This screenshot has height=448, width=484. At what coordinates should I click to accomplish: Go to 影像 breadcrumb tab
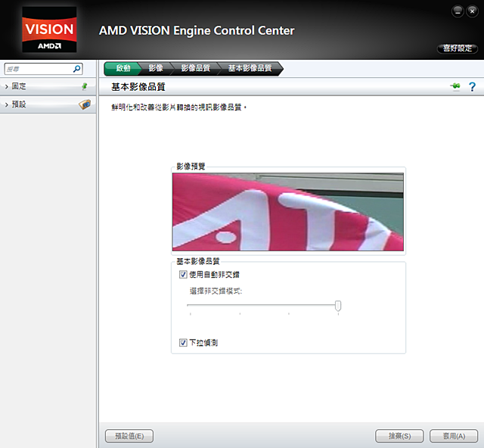pos(156,68)
